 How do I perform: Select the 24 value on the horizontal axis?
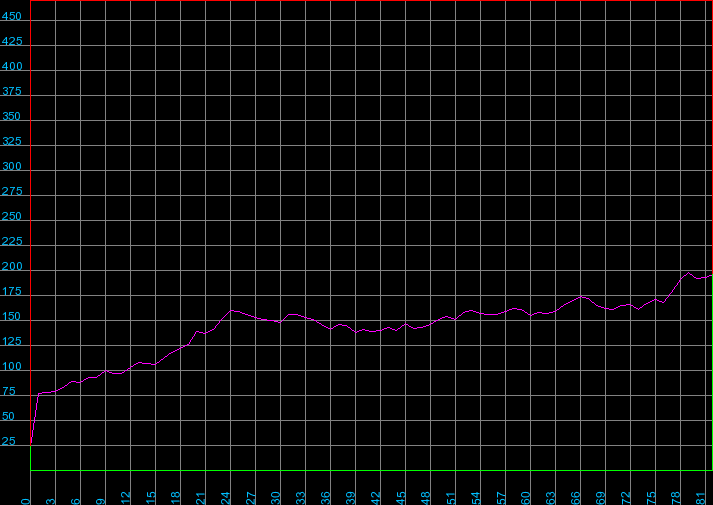point(226,498)
